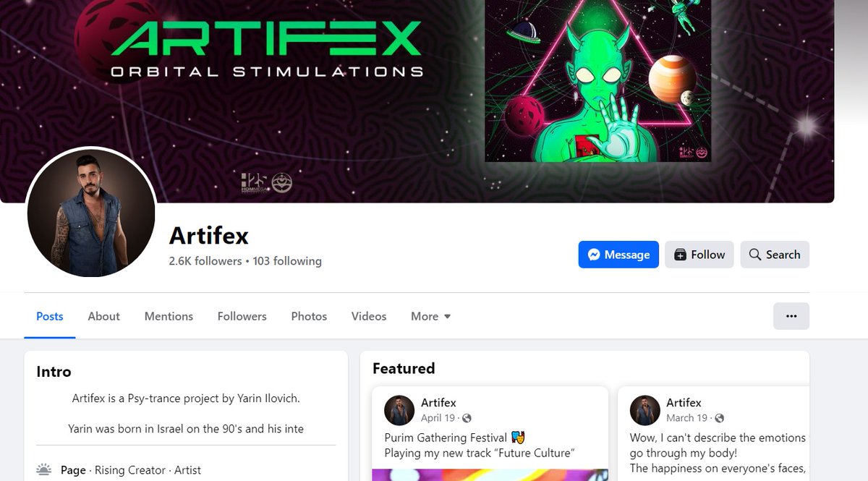Click the magnifier icon in Search button
This screenshot has width=868, height=481.
(x=755, y=255)
